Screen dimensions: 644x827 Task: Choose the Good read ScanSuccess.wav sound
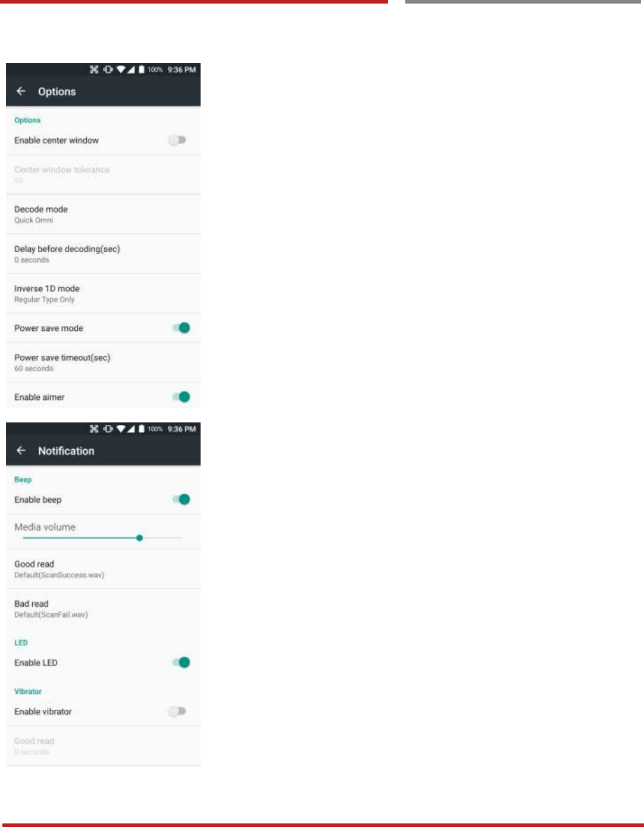[x=103, y=569]
